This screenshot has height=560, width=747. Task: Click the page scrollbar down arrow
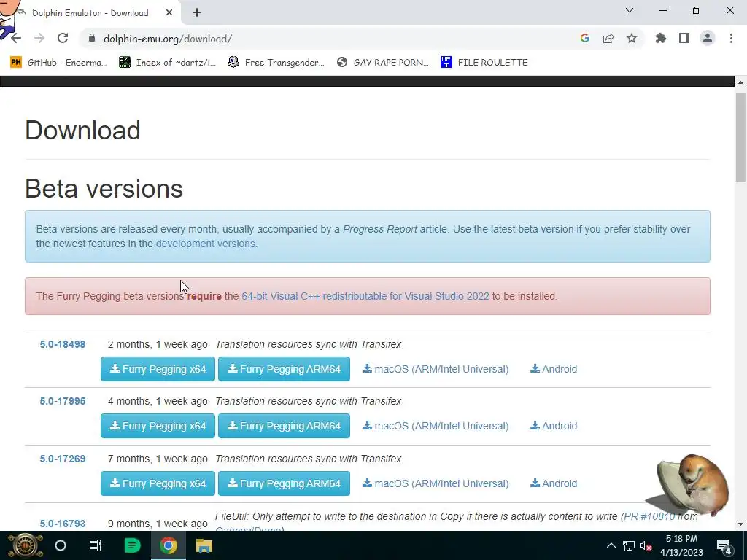[x=740, y=524]
